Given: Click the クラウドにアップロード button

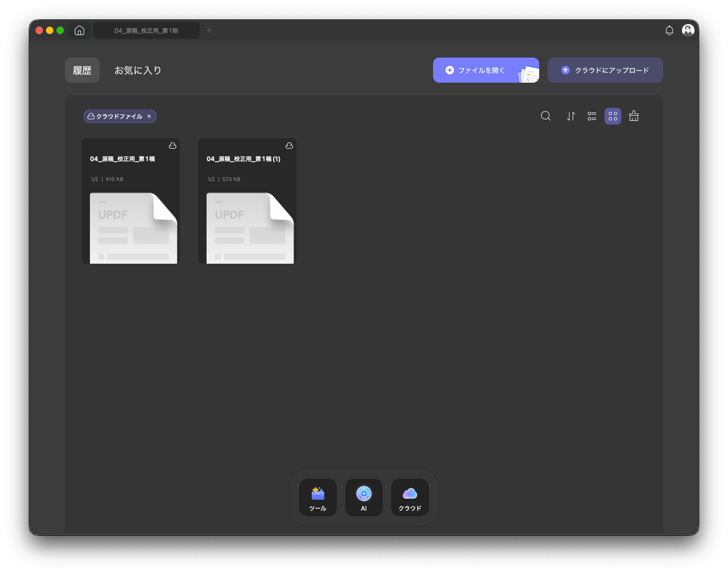Looking at the screenshot, I should (x=605, y=70).
